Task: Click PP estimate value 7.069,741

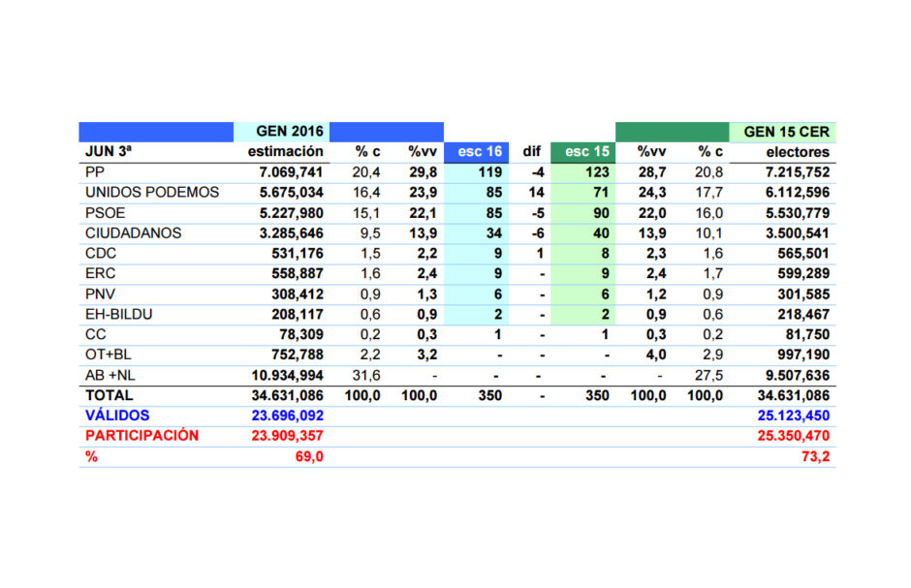Action: pos(291,172)
